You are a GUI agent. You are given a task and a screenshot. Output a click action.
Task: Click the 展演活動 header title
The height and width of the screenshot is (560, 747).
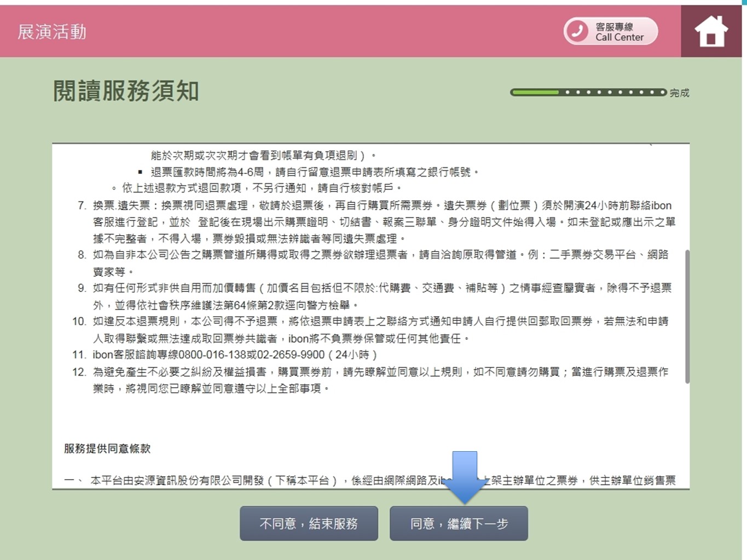point(52,32)
